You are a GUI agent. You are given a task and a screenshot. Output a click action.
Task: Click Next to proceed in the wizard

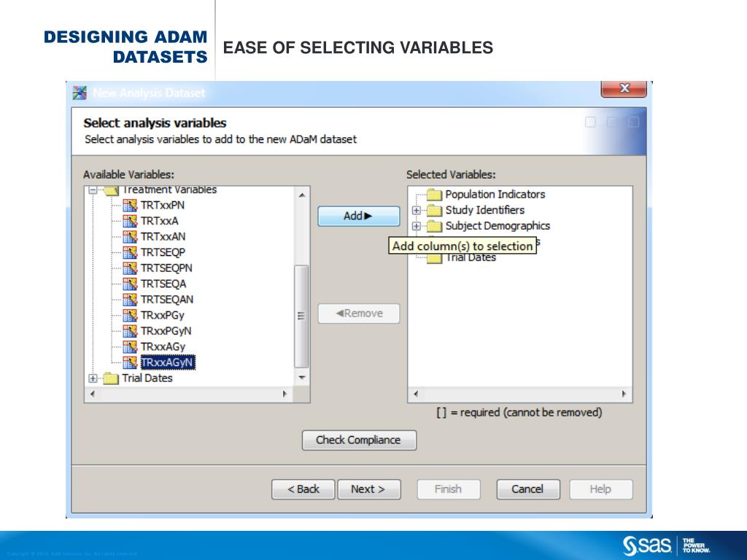tap(369, 489)
